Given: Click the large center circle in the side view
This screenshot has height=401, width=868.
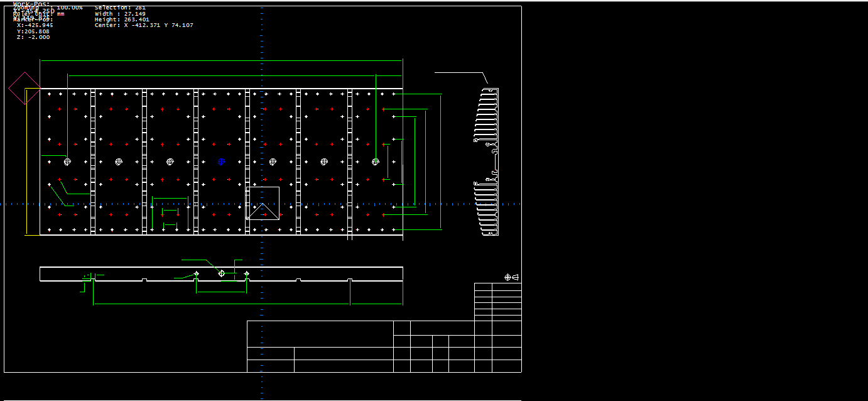Looking at the screenshot, I should [x=221, y=273].
